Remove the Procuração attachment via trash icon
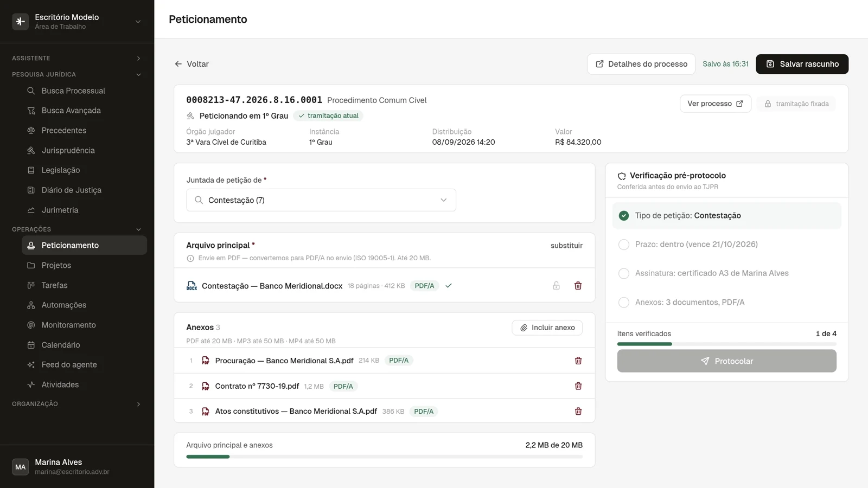This screenshot has width=868, height=488. tap(578, 361)
